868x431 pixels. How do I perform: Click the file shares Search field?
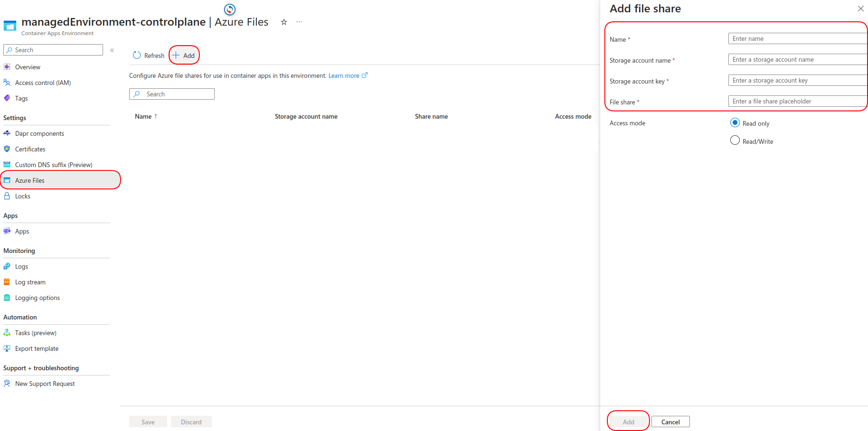172,94
